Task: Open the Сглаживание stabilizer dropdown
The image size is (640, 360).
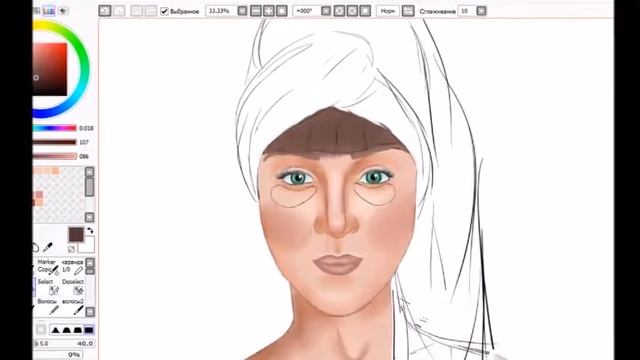Action: pos(482,11)
